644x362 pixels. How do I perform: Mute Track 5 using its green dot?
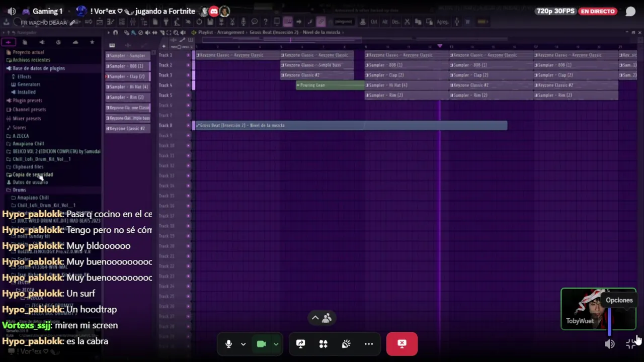188,95
